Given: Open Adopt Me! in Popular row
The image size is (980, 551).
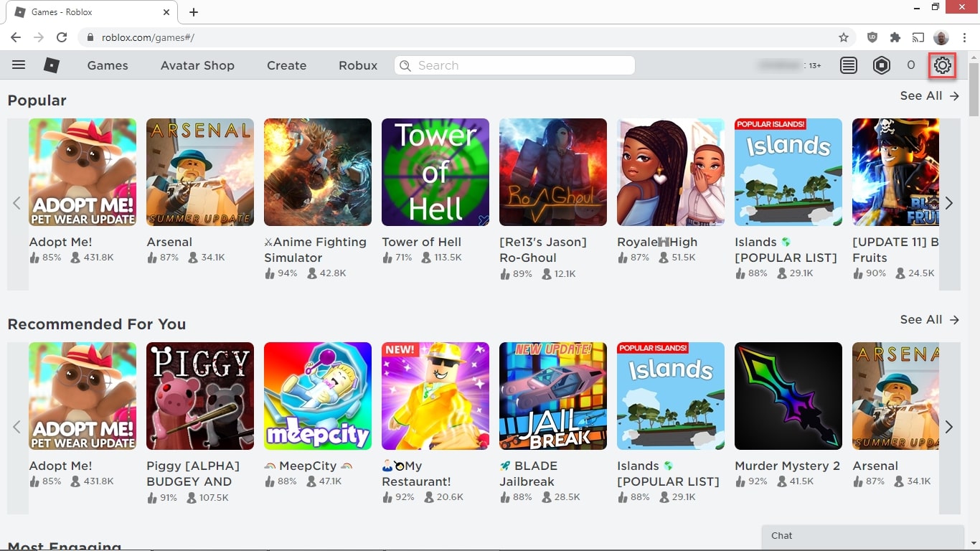Looking at the screenshot, I should (x=83, y=172).
